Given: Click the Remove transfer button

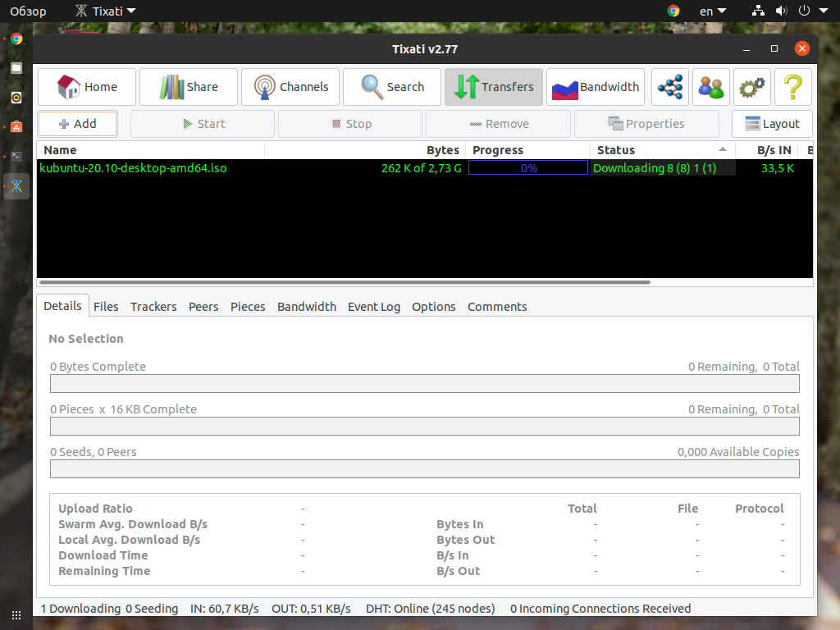Looking at the screenshot, I should click(x=498, y=124).
